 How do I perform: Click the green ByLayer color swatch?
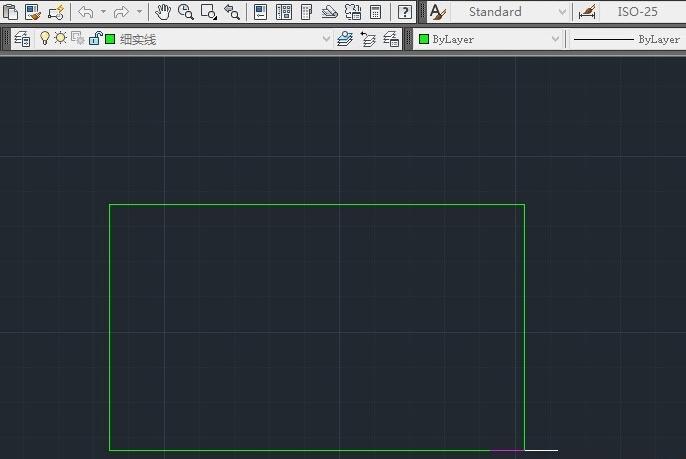click(x=424, y=39)
